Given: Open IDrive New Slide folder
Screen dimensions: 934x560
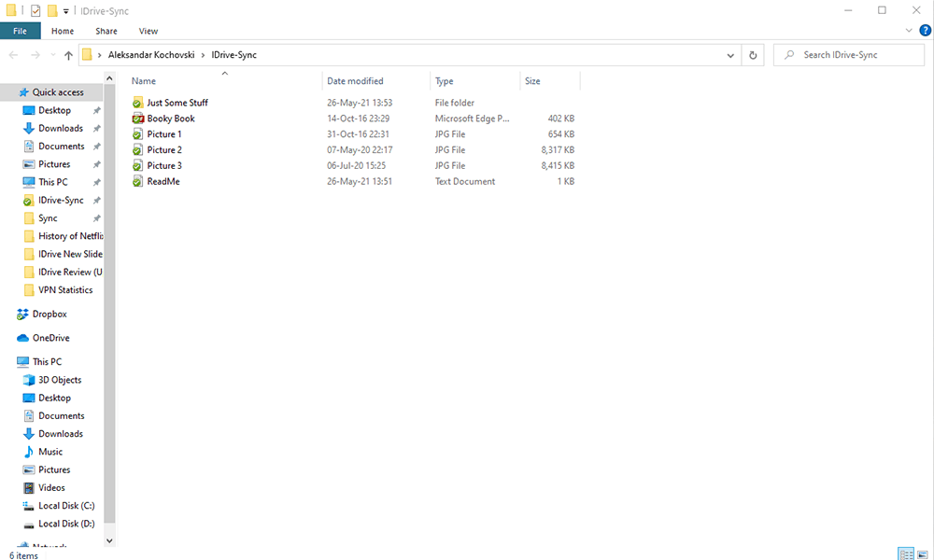Looking at the screenshot, I should tap(63, 254).
